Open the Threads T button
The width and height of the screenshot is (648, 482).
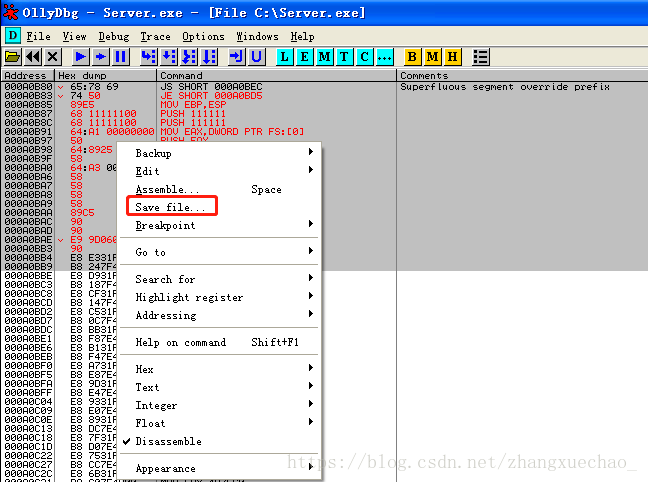click(344, 57)
